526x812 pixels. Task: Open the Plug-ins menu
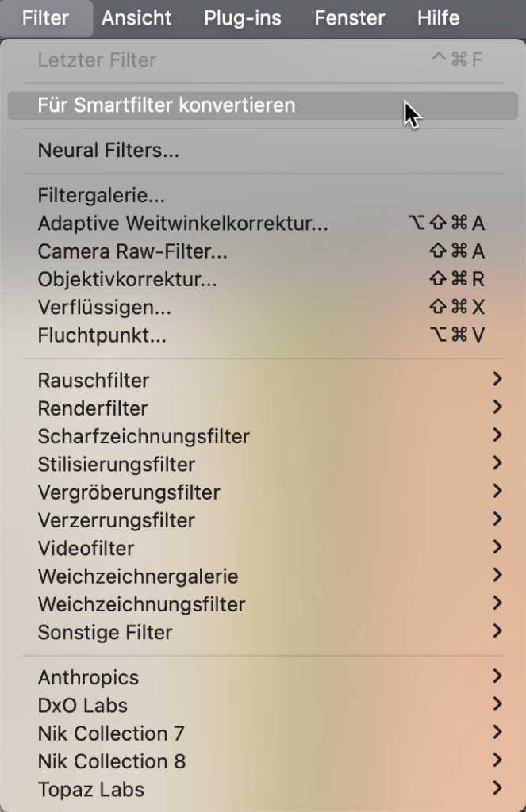(243, 18)
